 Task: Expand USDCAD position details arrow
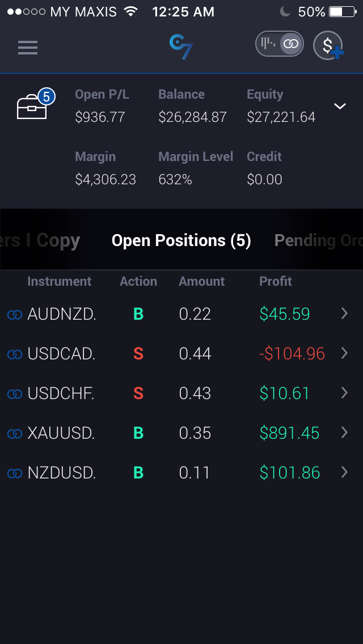click(x=344, y=353)
